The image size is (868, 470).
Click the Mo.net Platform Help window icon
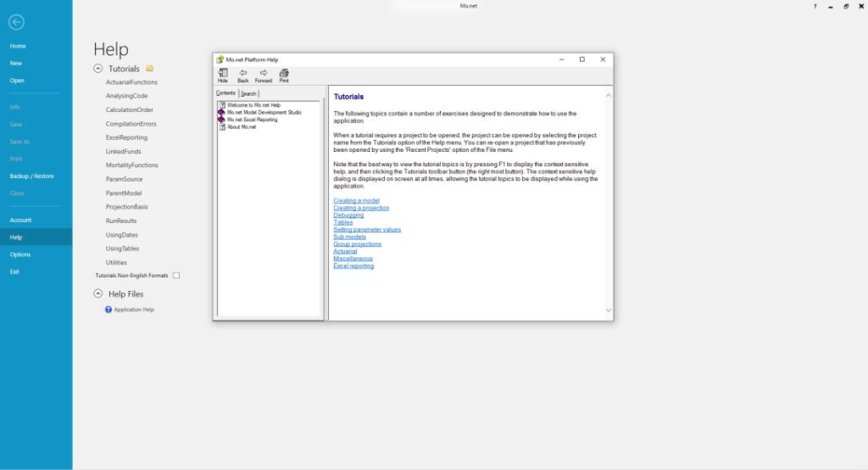tap(220, 59)
